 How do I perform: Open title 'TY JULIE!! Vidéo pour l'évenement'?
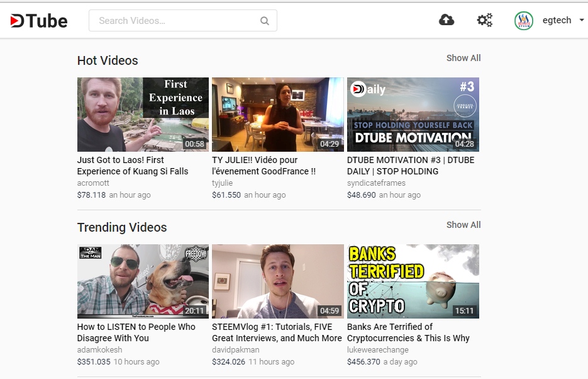[x=263, y=166]
